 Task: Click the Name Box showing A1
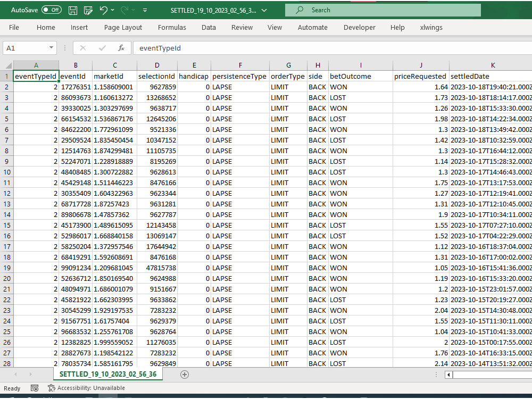click(x=26, y=48)
